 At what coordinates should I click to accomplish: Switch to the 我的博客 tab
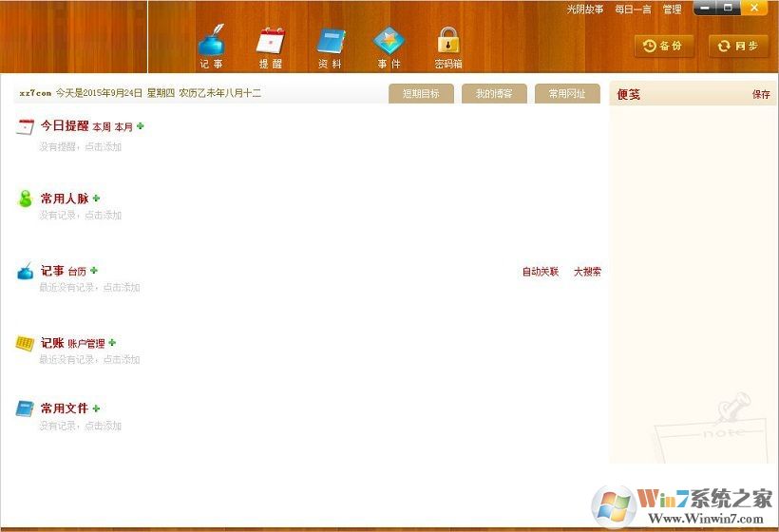[494, 93]
